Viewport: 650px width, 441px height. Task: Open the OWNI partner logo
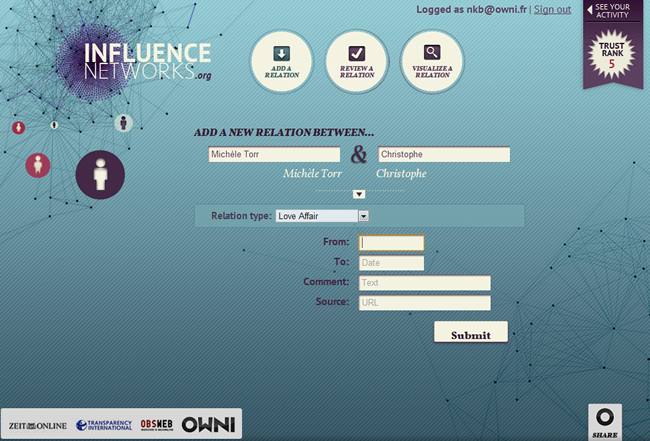208,424
